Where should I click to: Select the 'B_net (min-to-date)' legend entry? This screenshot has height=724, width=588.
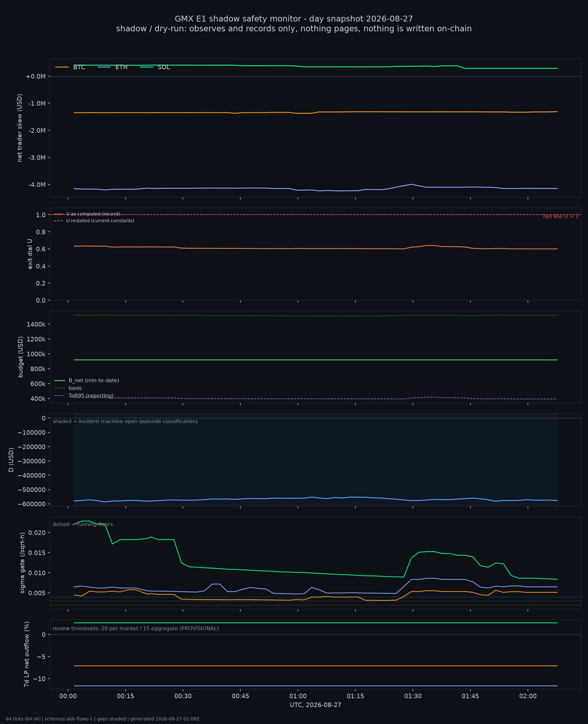coord(87,380)
